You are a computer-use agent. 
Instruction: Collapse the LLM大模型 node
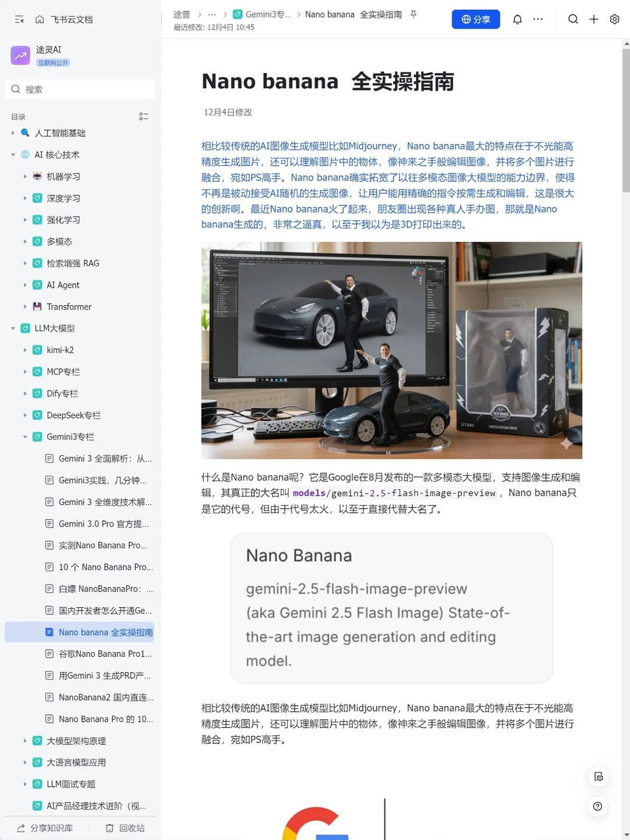pyautogui.click(x=13, y=328)
